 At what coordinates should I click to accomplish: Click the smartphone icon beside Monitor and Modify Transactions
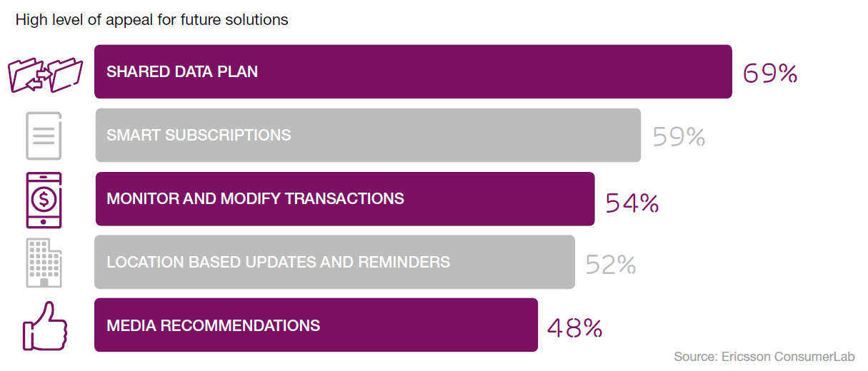44,200
